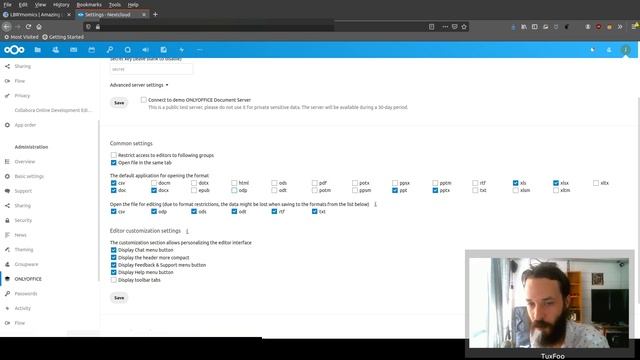The width and height of the screenshot is (640, 360).
Task: Click the secret key input field
Action: point(151,69)
